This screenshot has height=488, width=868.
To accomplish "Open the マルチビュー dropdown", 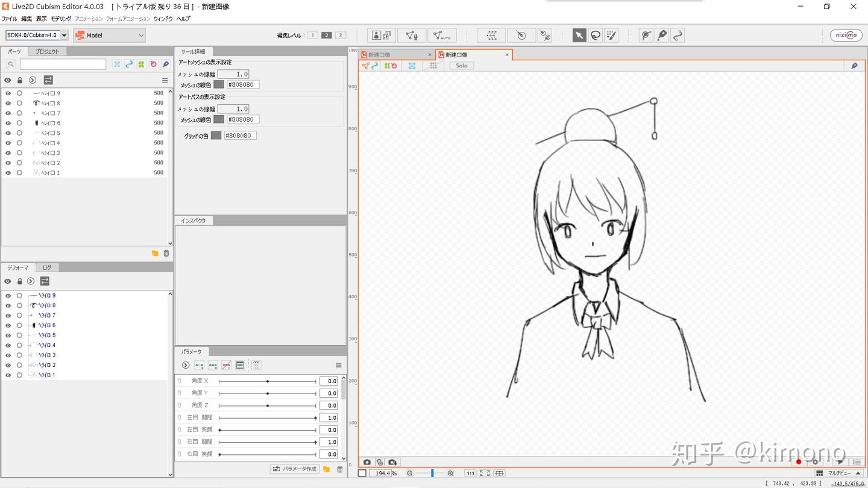I will tap(839, 474).
